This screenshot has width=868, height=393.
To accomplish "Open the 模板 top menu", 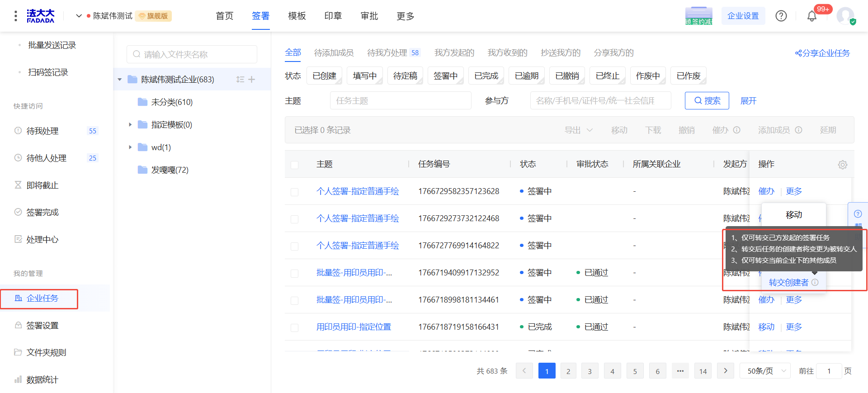I will [297, 16].
